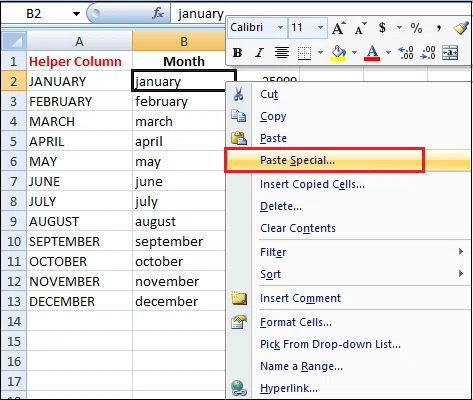Image resolution: width=473 pixels, height=400 pixels.
Task: Click the Format Cells icon
Action: coord(239,322)
